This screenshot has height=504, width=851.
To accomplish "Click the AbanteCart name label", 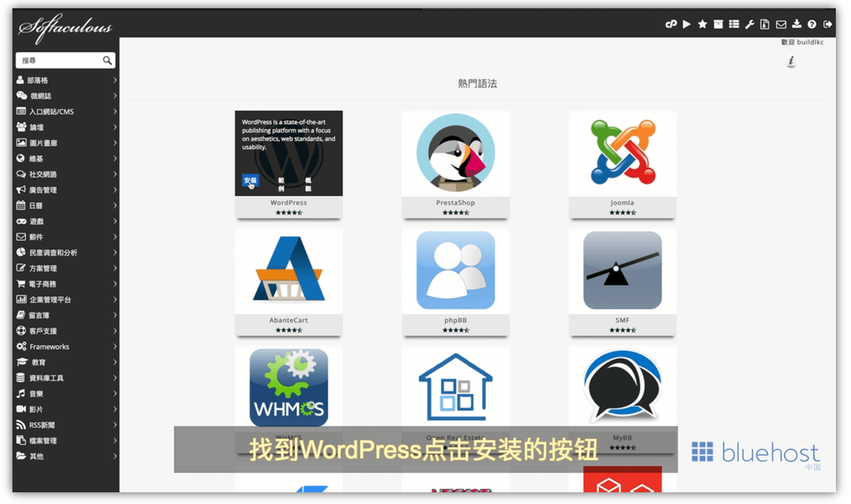I will coord(289,321).
